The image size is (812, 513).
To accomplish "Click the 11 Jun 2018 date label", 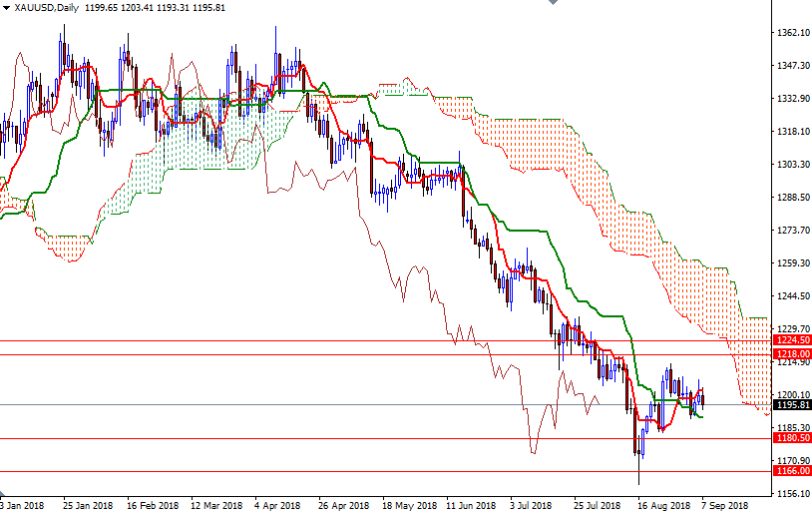I will click(472, 506).
